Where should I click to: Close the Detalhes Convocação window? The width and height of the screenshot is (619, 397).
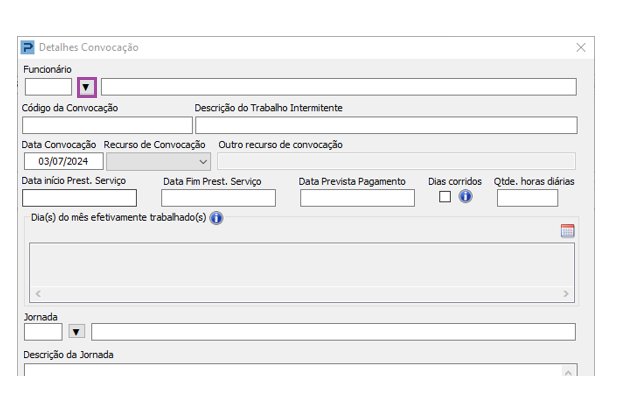click(581, 48)
